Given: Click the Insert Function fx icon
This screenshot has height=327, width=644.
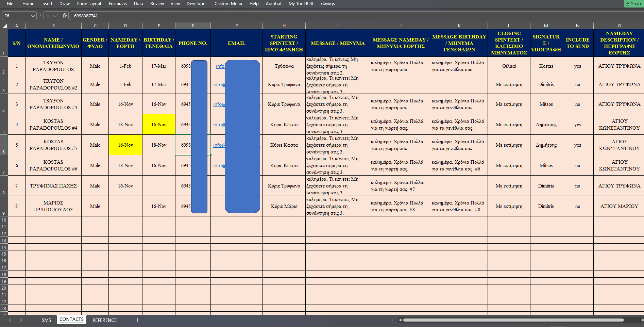Looking at the screenshot, I should point(64,16).
